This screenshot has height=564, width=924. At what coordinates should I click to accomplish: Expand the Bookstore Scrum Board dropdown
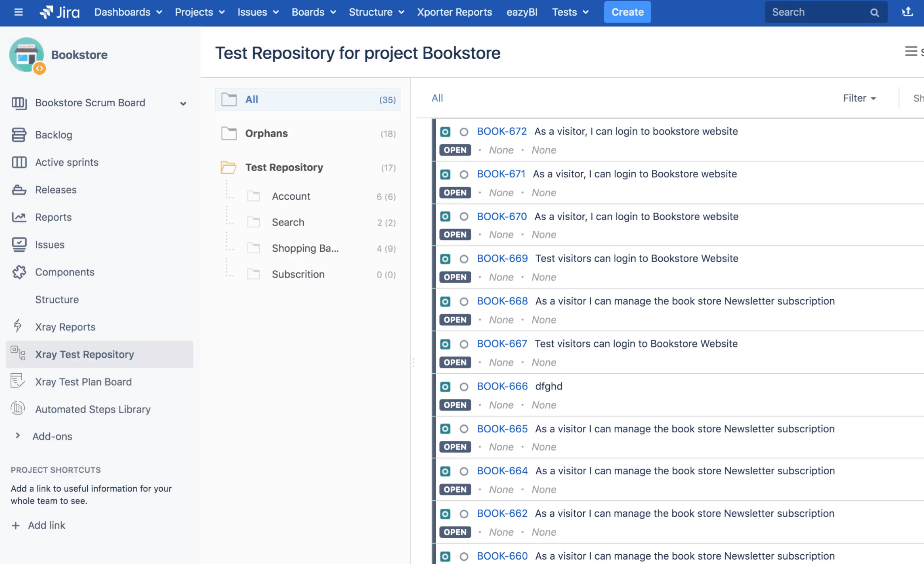184,103
